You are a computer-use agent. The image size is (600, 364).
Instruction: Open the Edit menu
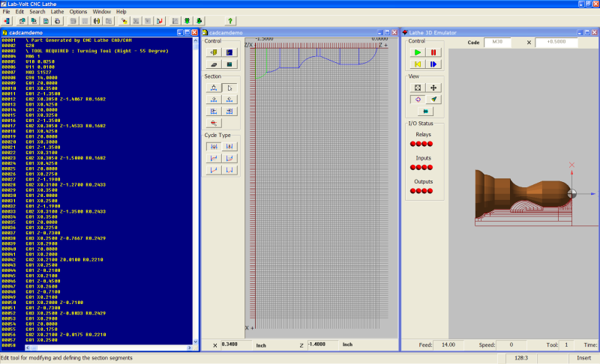(x=19, y=12)
